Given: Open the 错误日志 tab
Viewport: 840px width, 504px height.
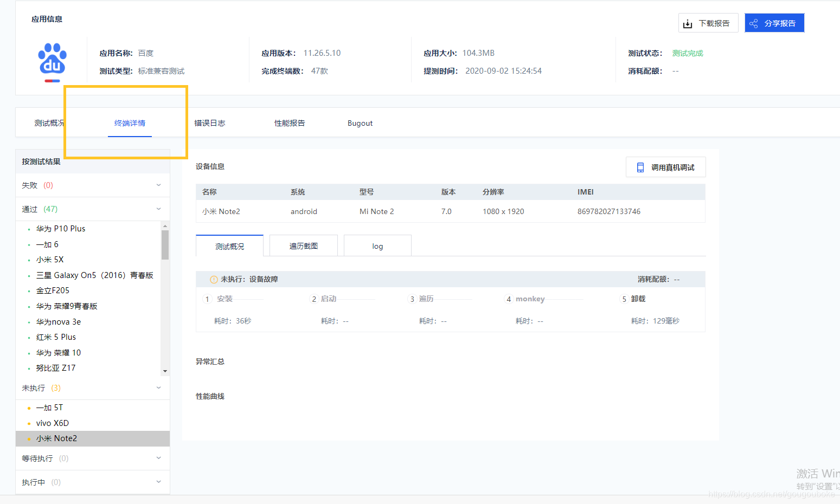Looking at the screenshot, I should 210,123.
